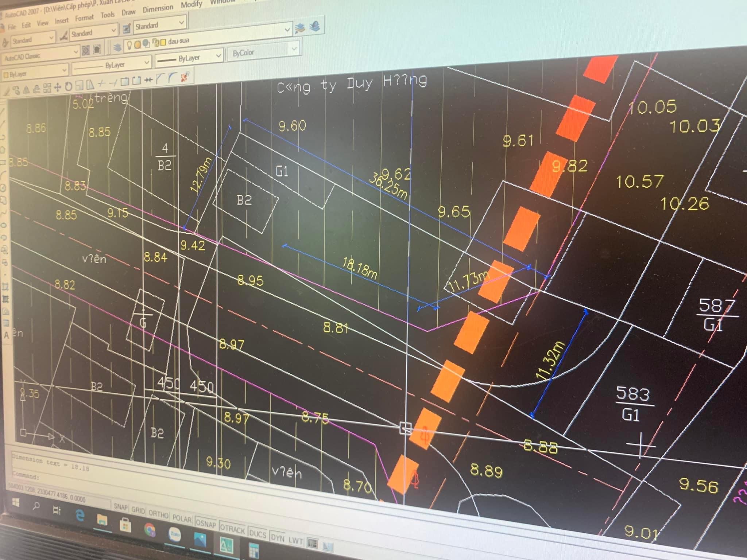Expand the layer list dropdown arrow

point(287,30)
